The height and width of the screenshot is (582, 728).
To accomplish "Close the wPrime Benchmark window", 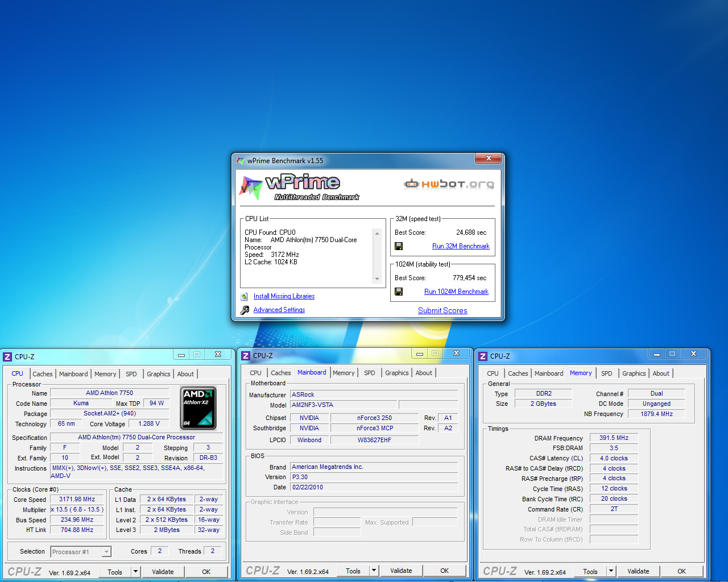I will (489, 159).
